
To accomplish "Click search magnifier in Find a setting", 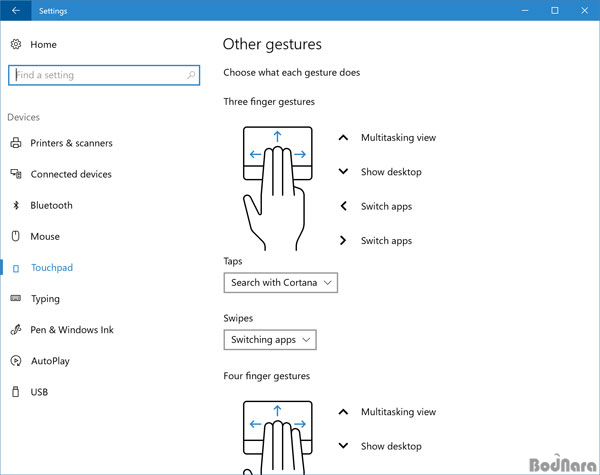I will 191,75.
